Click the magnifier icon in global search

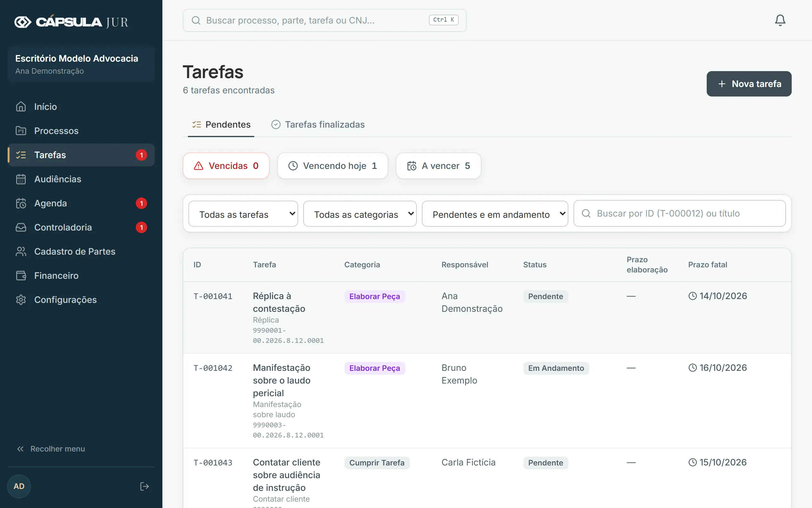pyautogui.click(x=196, y=20)
